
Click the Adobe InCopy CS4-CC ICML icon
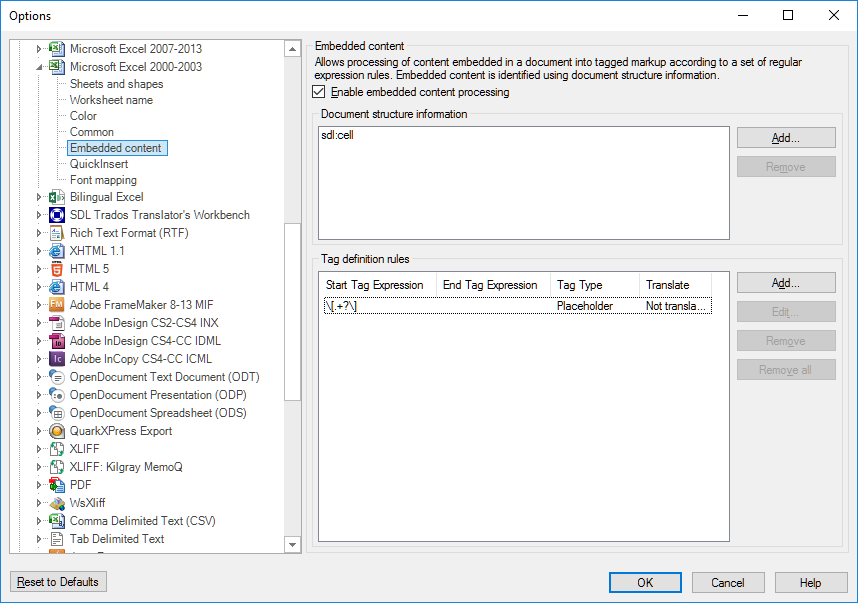pyautogui.click(x=57, y=359)
